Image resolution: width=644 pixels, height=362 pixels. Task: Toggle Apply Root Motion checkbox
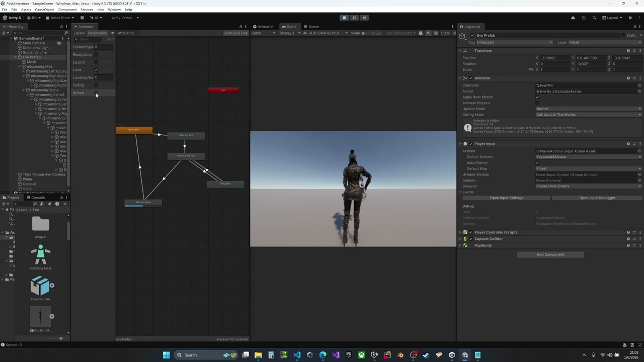click(537, 97)
